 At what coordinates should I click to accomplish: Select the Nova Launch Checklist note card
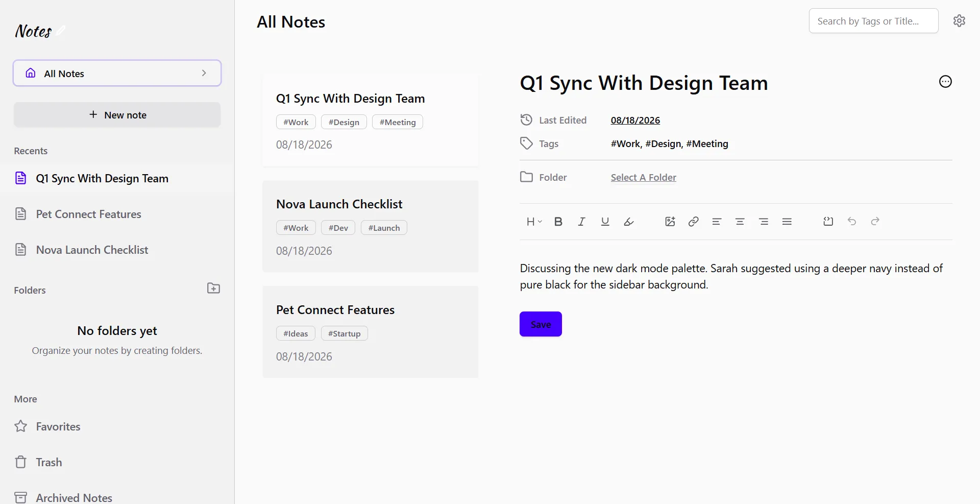[371, 226]
